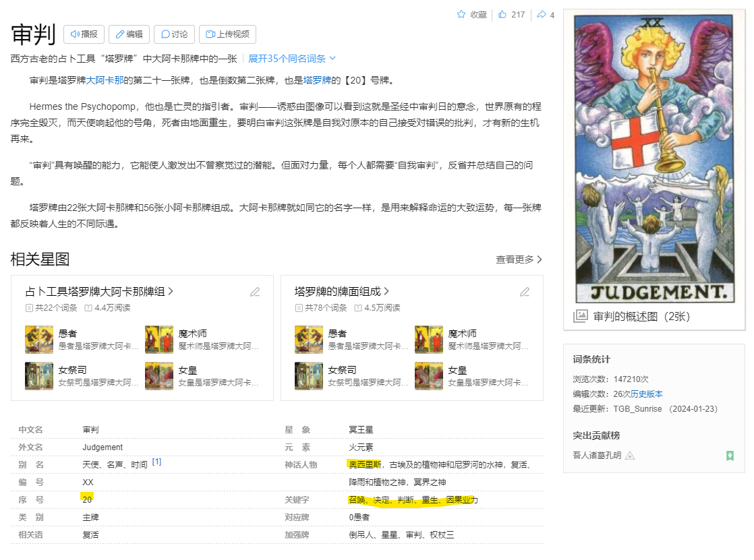Viewport: 754px width, 560px height.
Task: Click the green bookmark icon in 突出贡献榜
Action: [x=730, y=456]
